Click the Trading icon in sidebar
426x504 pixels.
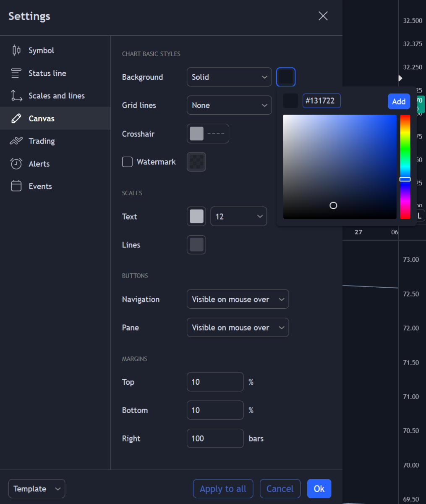point(16,141)
